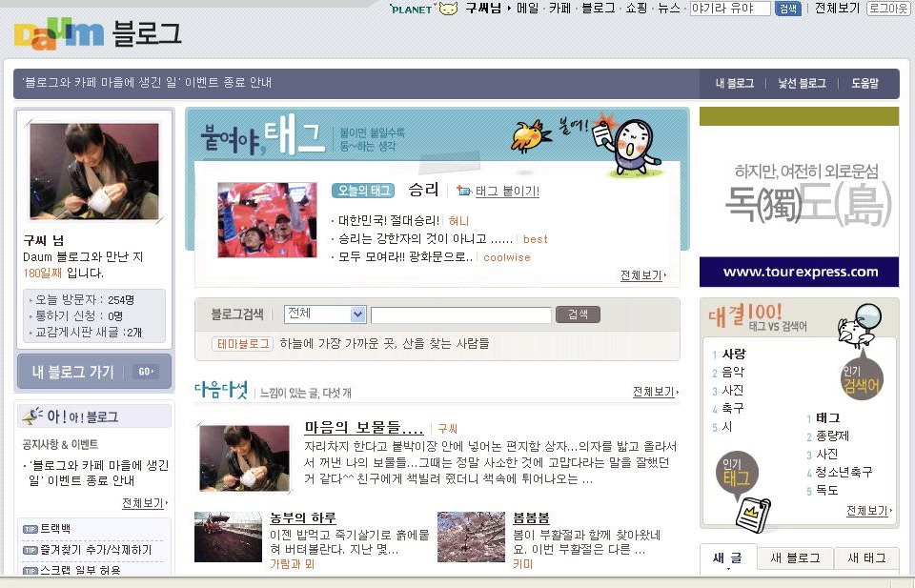Open 하늘에 가장 가까운 곳 theme link
915x588 pixels.
384,343
